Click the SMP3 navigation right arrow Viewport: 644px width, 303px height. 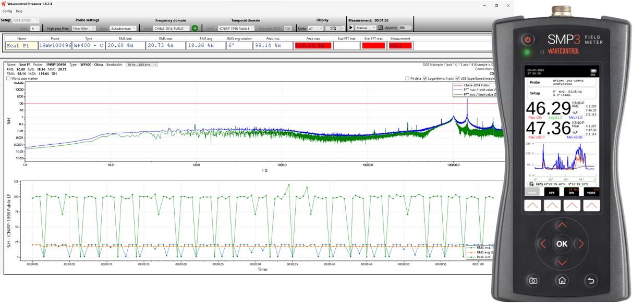pos(580,244)
